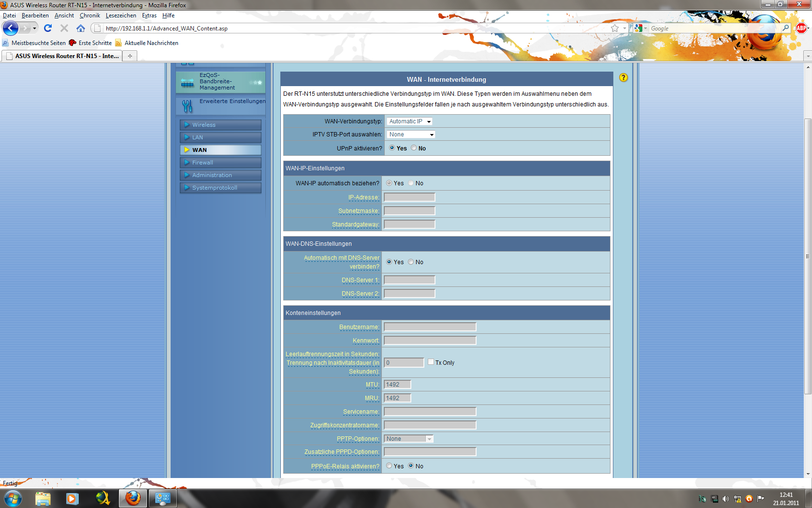Reload the router page
Image resolution: width=812 pixels, height=508 pixels.
tap(48, 28)
